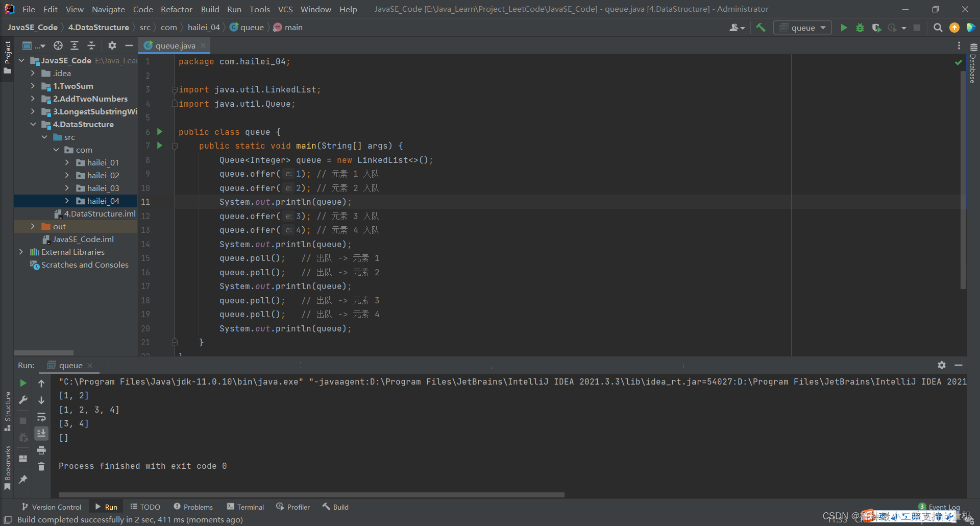The height and width of the screenshot is (526, 980).
Task: Open Run panel settings gear
Action: (x=942, y=365)
